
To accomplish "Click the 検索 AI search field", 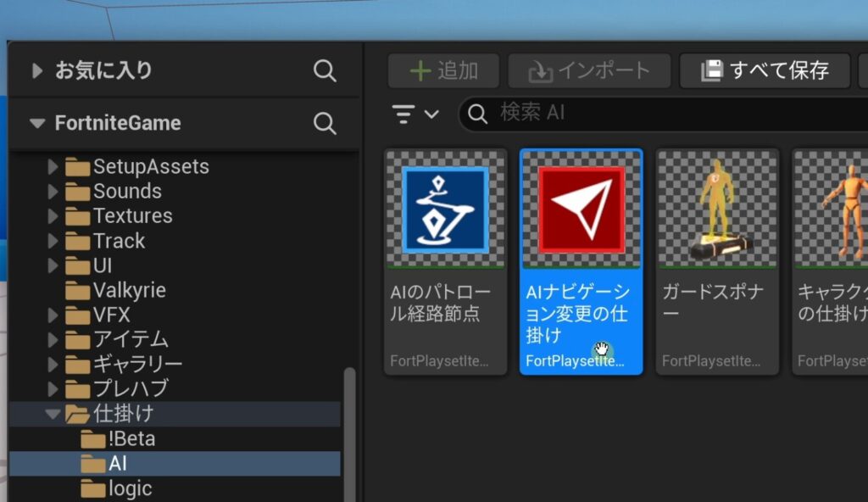I will (661, 114).
